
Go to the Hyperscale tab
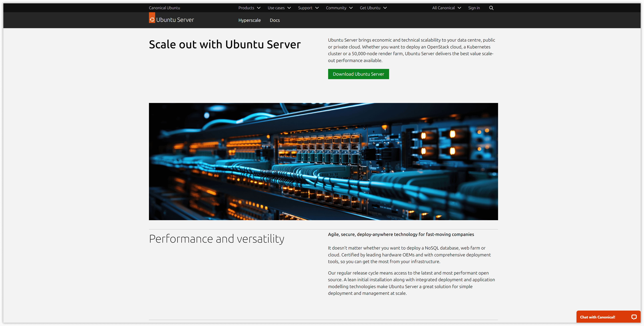click(250, 20)
